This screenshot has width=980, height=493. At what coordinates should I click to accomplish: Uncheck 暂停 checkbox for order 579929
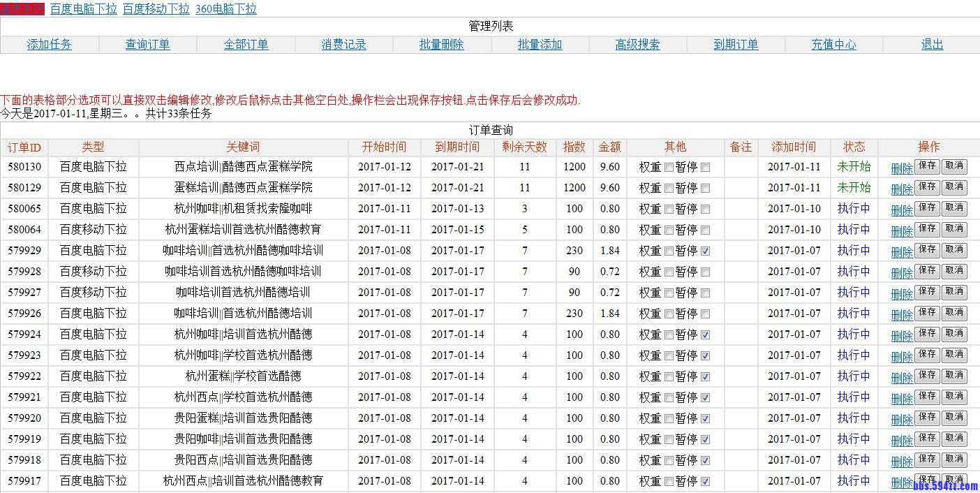coord(706,250)
